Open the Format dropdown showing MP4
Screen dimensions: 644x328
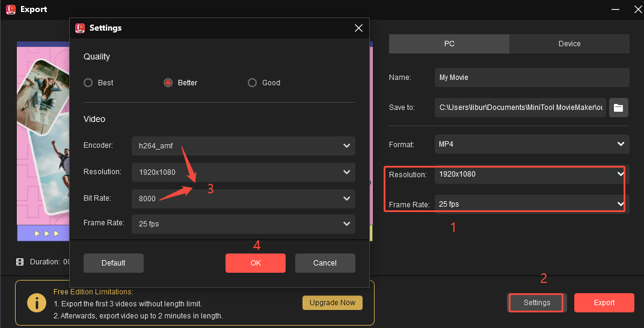click(532, 145)
